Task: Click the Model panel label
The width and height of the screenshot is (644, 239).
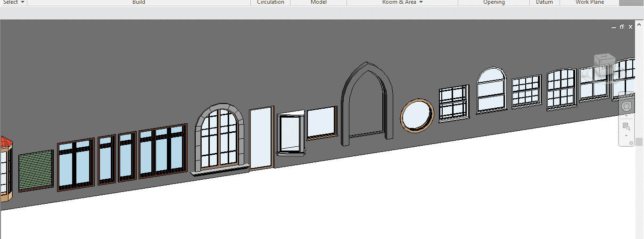Action: [318, 2]
